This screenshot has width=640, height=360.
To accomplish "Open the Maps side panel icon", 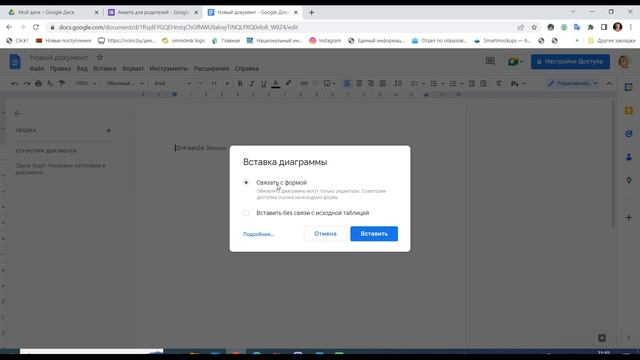I will 629,180.
